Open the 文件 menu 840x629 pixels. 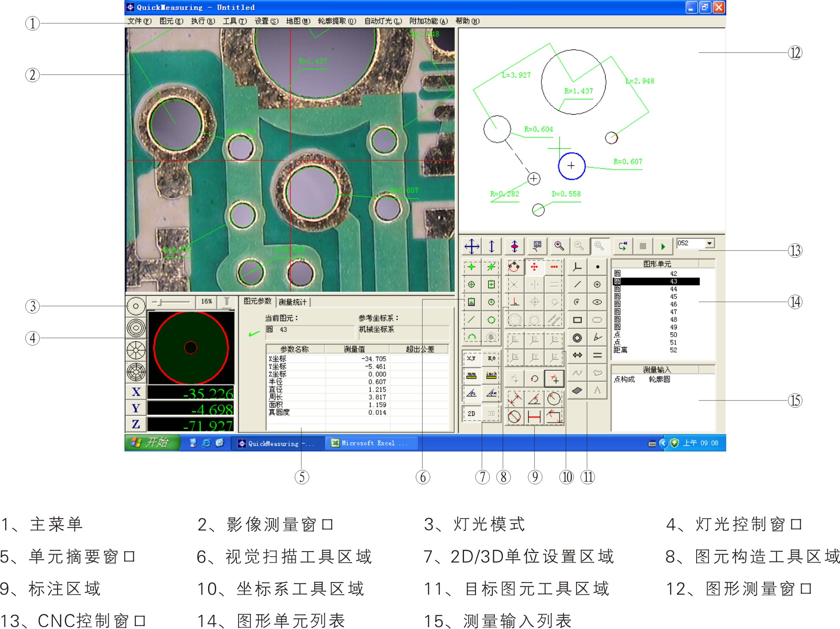pyautogui.click(x=139, y=21)
